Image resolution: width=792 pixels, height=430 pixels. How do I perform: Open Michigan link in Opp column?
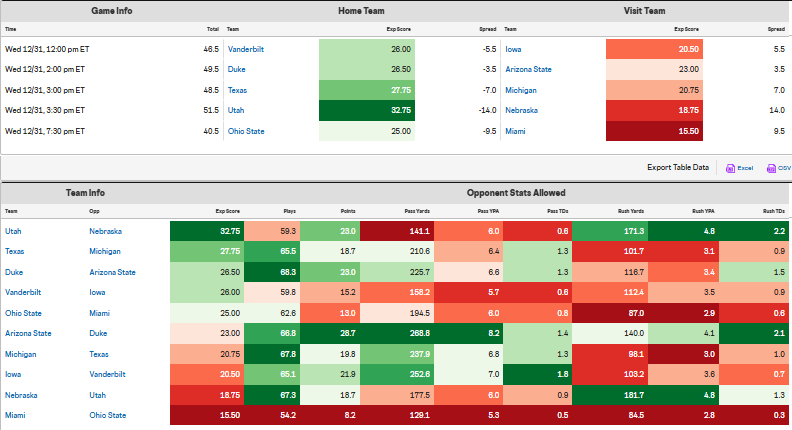[105, 251]
